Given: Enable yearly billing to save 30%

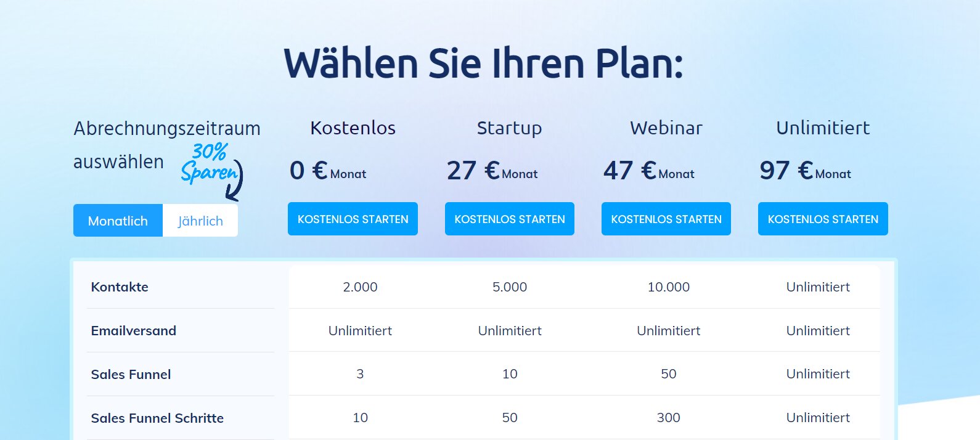Looking at the screenshot, I should click(200, 220).
